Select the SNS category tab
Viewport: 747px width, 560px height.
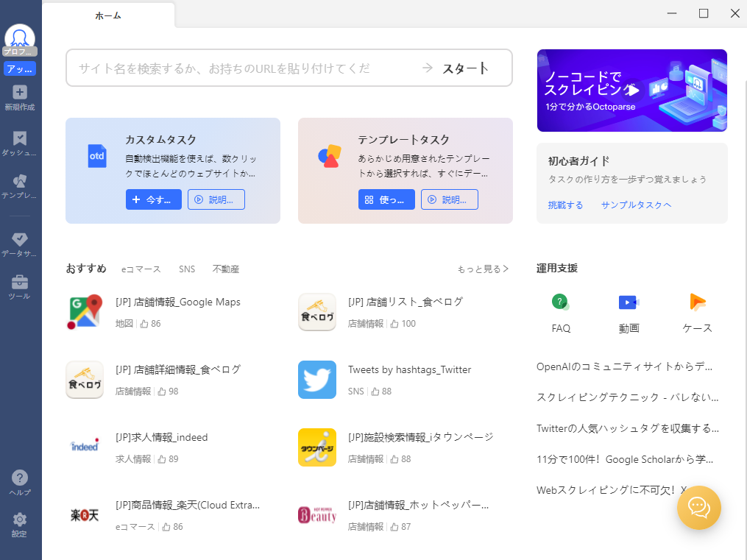pos(187,269)
